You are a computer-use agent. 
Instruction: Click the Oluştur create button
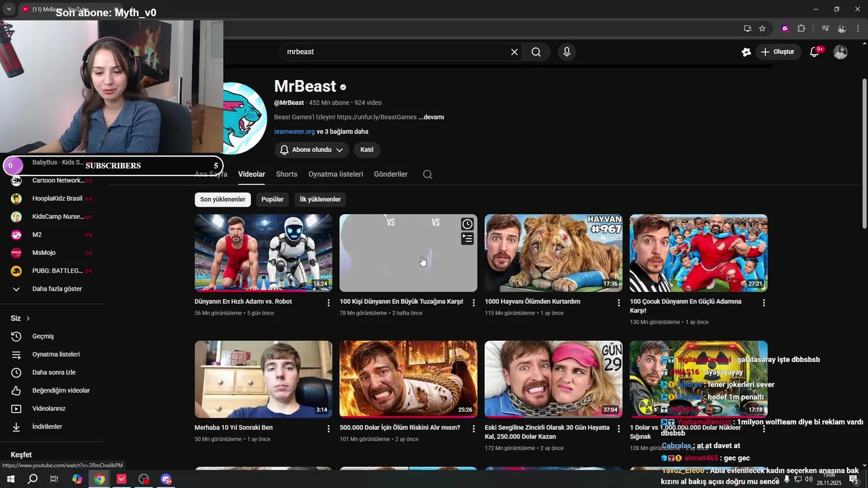777,52
